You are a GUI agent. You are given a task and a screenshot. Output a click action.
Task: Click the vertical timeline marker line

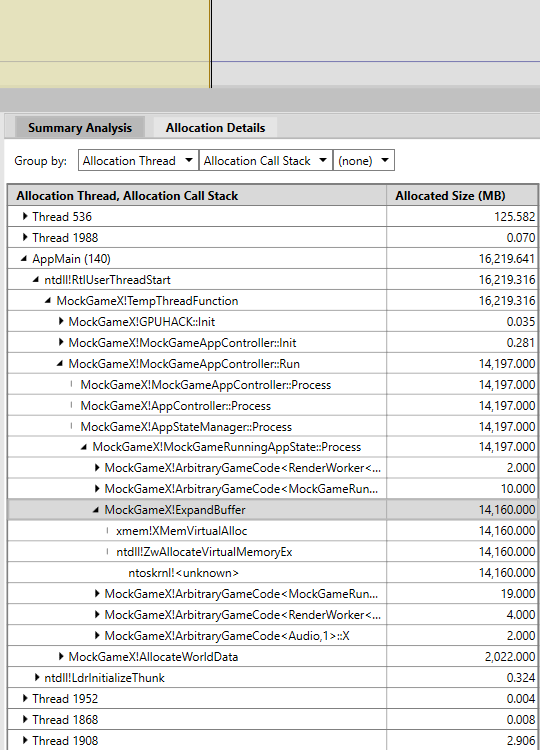tap(210, 43)
